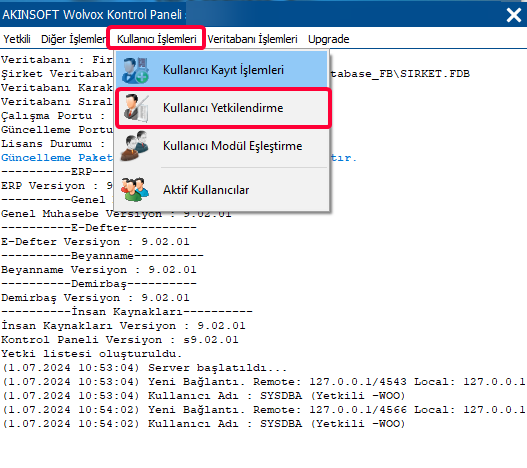Click the 'Lisans Durumu :' line
Screen dimensions: 527x468
[x=53, y=144]
